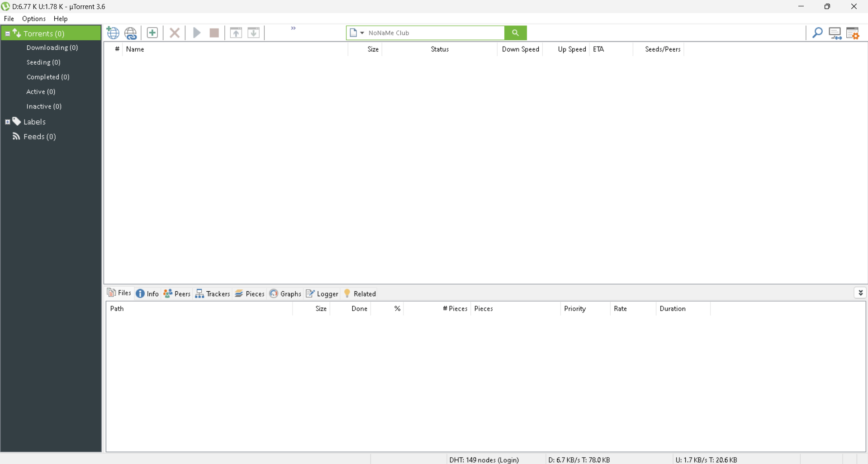Sort torrents by Name column
This screenshot has width=868, height=464.
click(235, 49)
